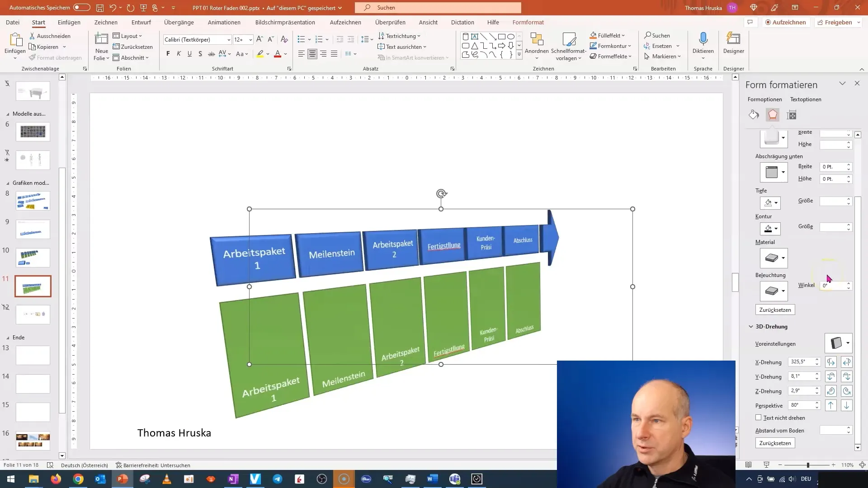
Task: Click the Save icon in title bar
Action: pos(100,8)
